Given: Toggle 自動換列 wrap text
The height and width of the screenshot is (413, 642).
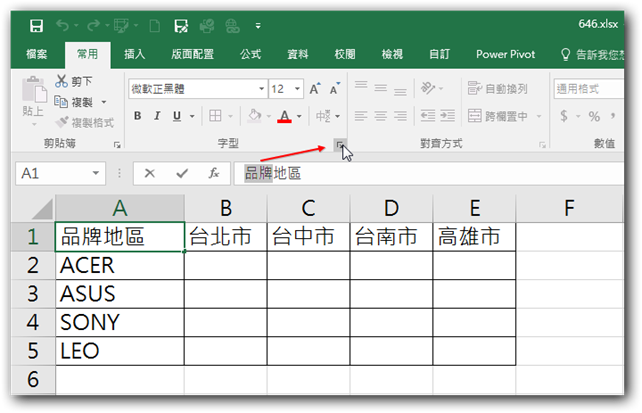Looking at the screenshot, I should [497, 88].
